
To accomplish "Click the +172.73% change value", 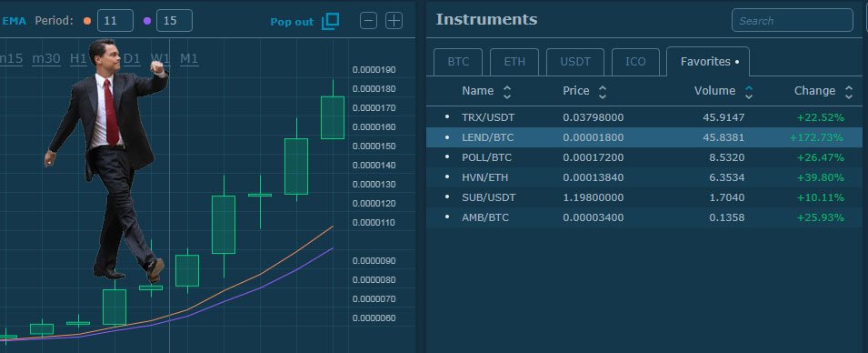I will click(816, 137).
